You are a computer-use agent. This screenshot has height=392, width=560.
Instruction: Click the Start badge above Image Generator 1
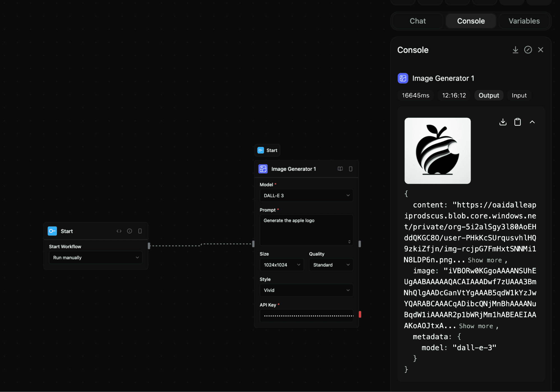coord(267,150)
